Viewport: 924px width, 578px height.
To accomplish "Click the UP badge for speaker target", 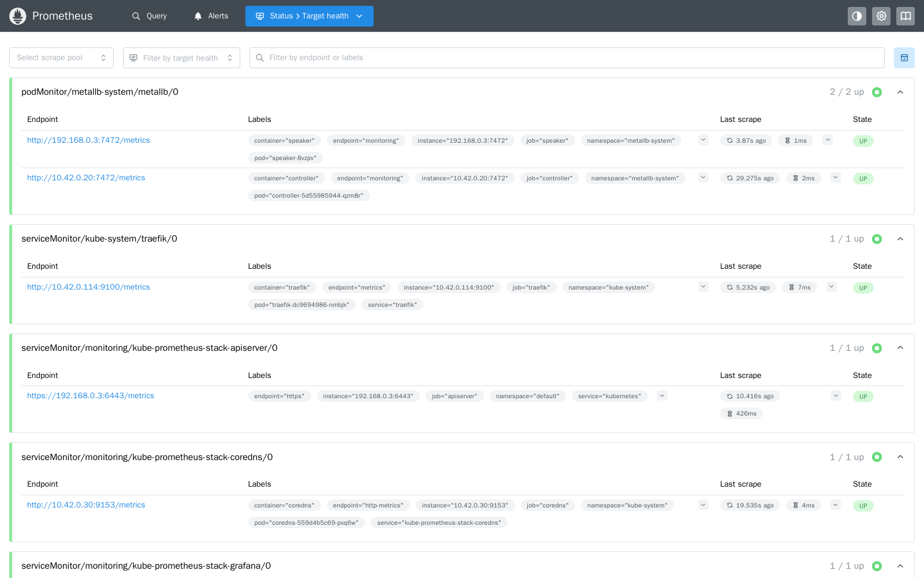I will [863, 141].
